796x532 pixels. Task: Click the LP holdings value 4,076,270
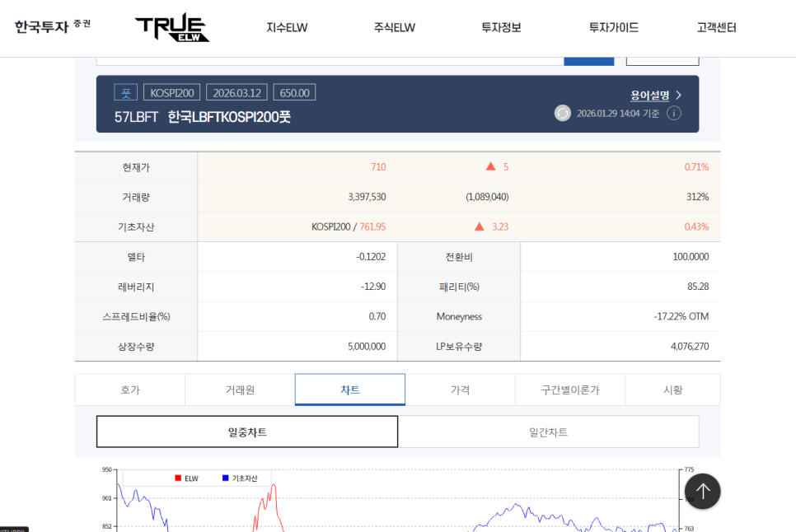tap(690, 347)
